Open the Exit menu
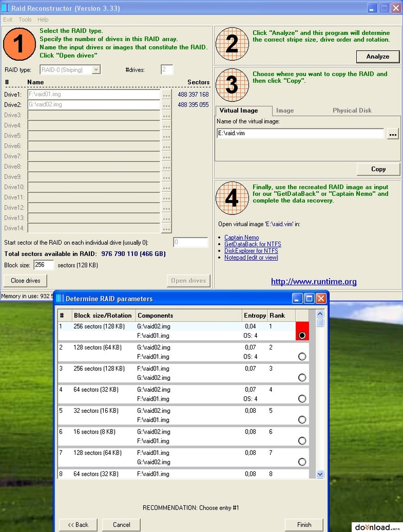Image resolution: width=403 pixels, height=532 pixels. pyautogui.click(x=7, y=20)
